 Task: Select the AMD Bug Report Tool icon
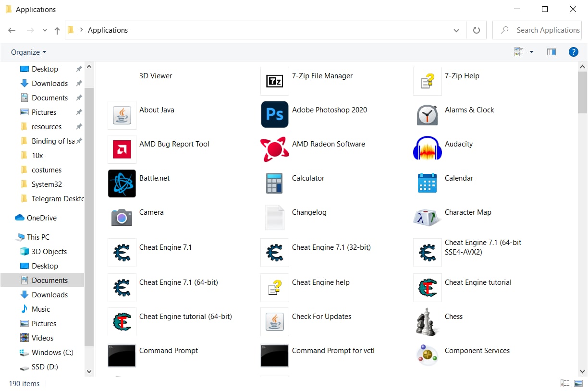[122, 149]
